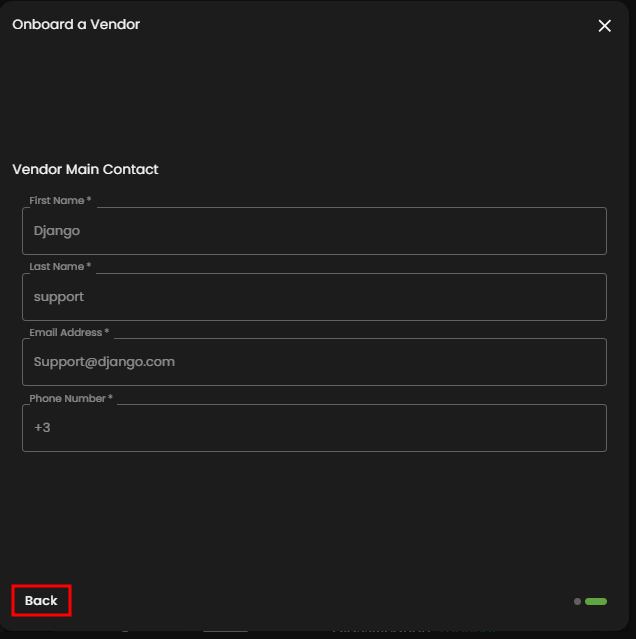Focus the Last Name input field

(x=314, y=297)
